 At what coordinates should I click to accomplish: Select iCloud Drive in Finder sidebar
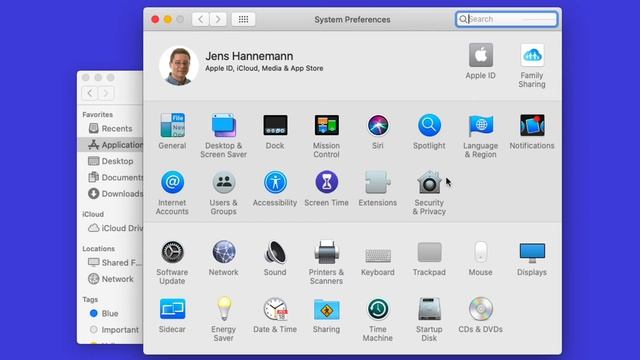click(x=111, y=228)
